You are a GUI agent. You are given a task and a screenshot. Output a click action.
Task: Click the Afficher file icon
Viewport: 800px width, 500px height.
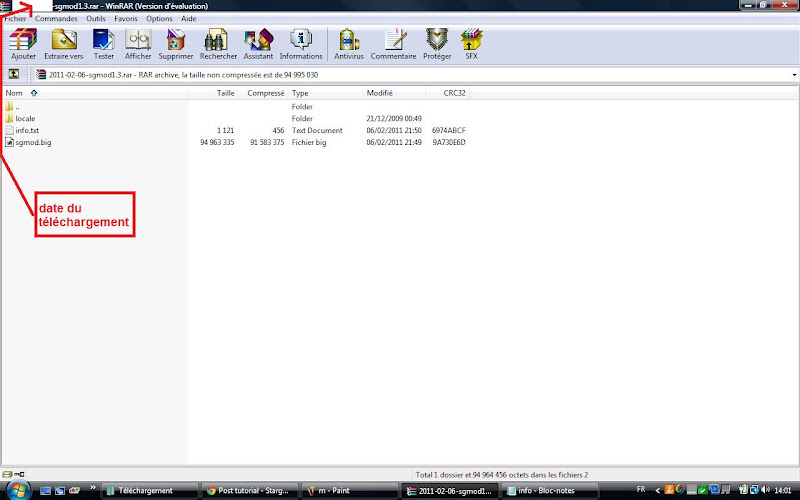point(138,44)
